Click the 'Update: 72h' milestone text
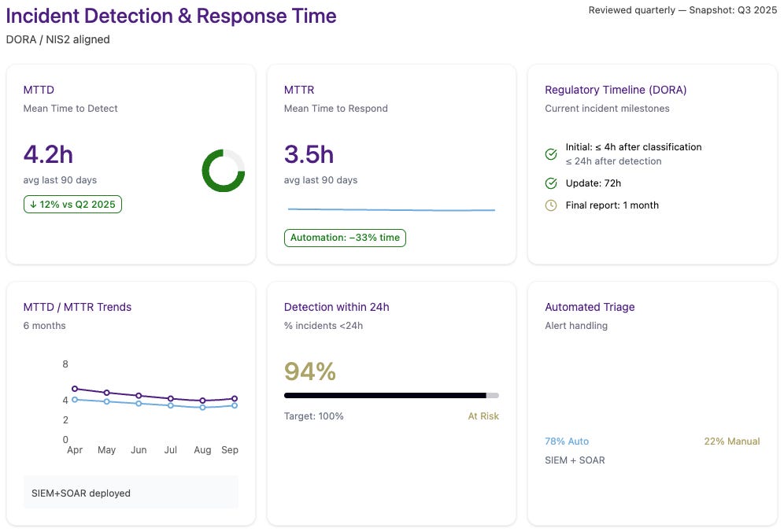The height and width of the screenshot is (532, 784). coord(594,183)
